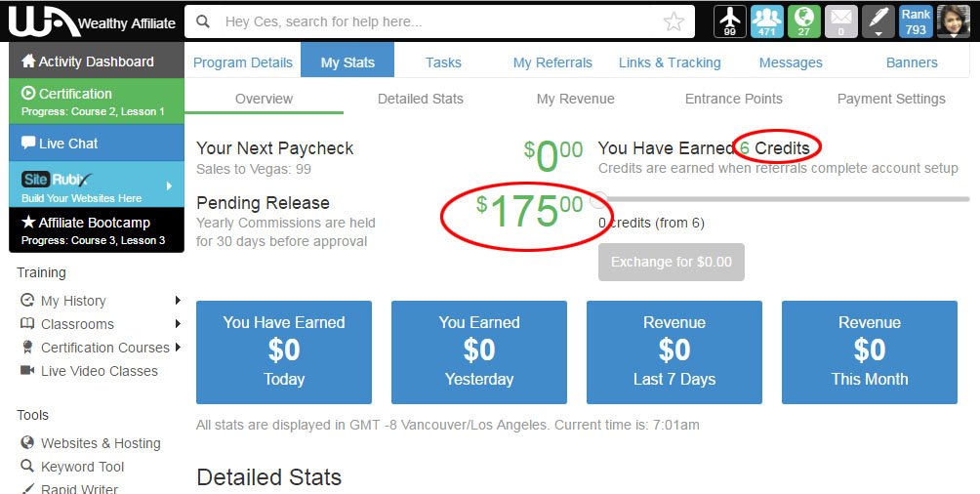This screenshot has width=980, height=494.
Task: Open Keyword Tool link
Action: (83, 467)
